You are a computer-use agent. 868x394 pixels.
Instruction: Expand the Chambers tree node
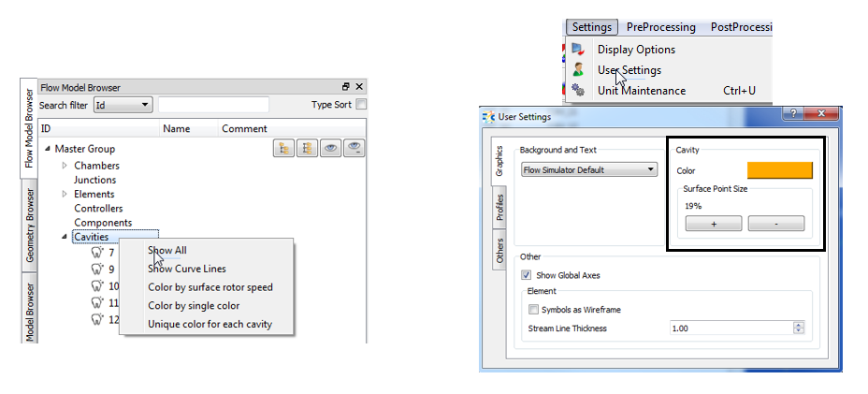pyautogui.click(x=65, y=166)
